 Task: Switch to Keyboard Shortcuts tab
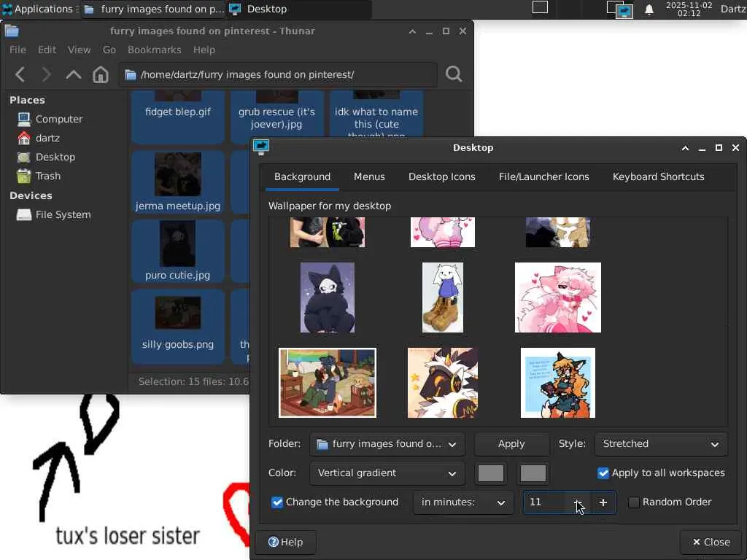(x=658, y=176)
